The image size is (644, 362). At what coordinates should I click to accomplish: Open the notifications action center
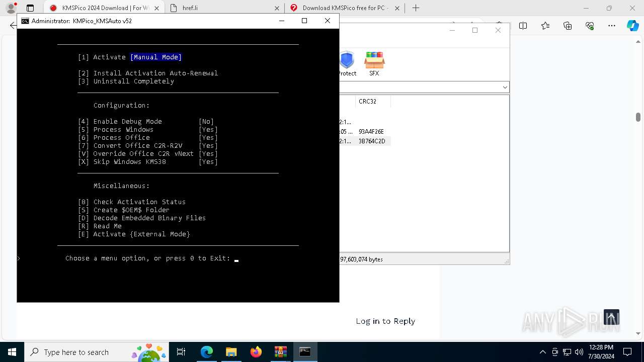pyautogui.click(x=627, y=352)
